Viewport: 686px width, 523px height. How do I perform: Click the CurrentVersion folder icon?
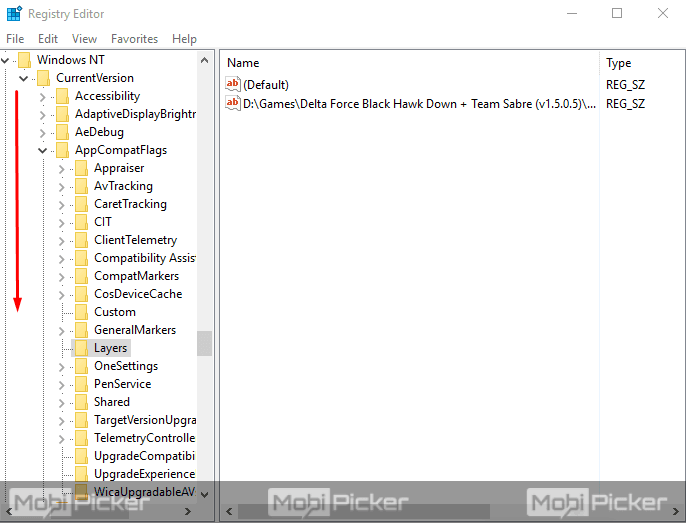point(43,78)
